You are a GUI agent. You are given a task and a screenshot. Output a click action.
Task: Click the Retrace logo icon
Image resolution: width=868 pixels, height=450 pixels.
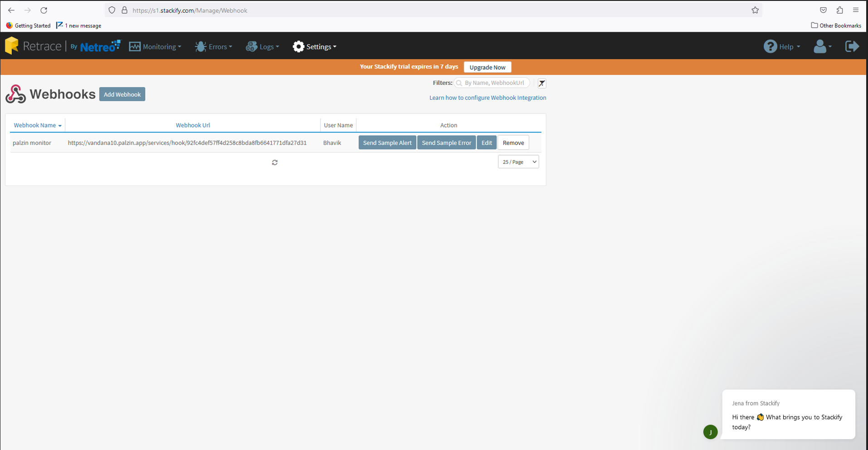click(x=12, y=46)
